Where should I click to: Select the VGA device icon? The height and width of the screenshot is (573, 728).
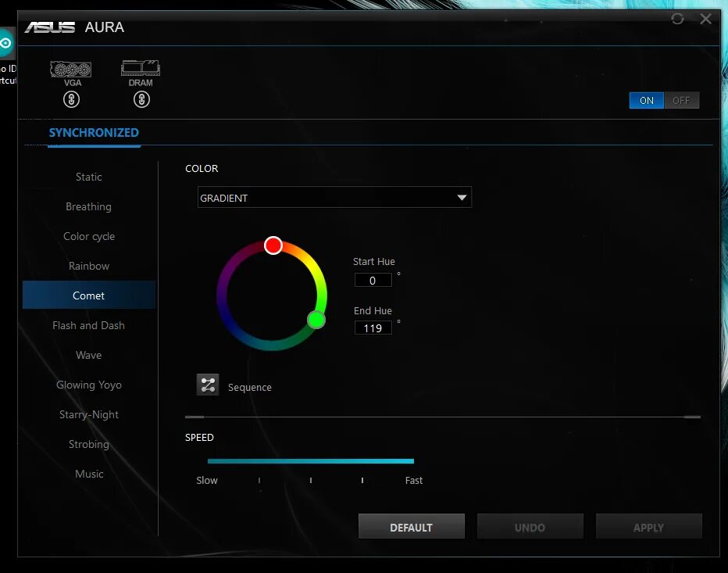pos(71,70)
